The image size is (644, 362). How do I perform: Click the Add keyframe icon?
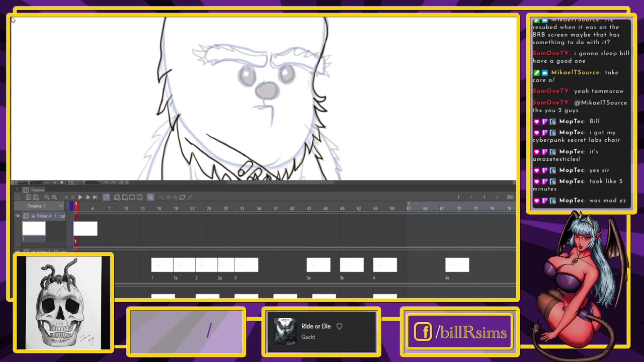pos(161,197)
